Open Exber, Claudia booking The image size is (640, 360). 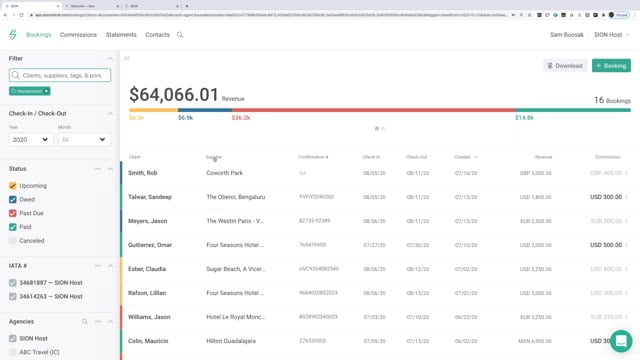(x=147, y=269)
